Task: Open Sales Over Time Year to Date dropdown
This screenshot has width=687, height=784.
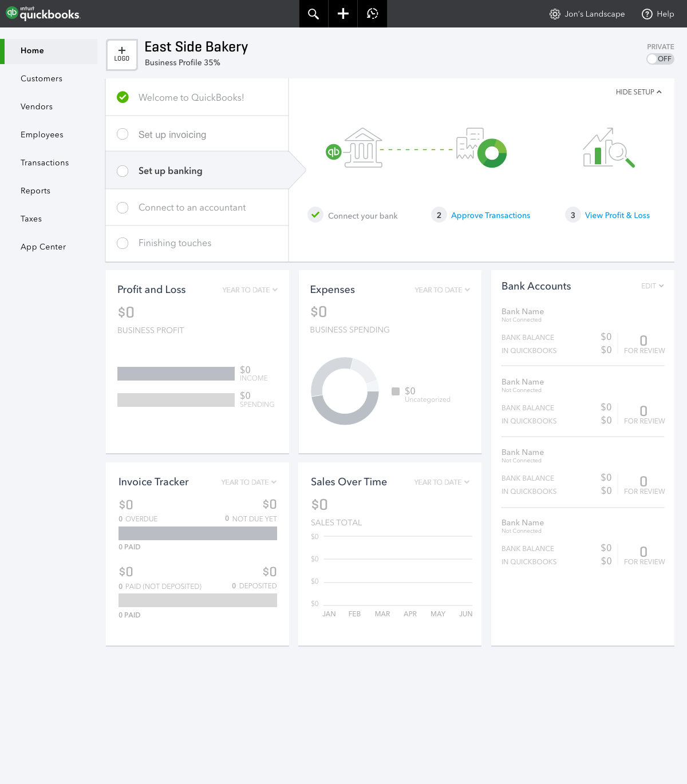Action: (441, 482)
